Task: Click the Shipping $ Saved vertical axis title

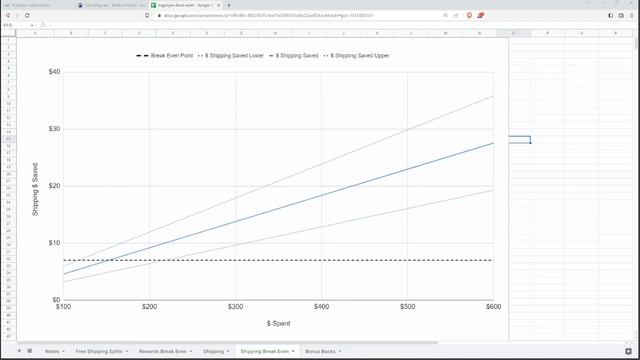Action: [35, 189]
